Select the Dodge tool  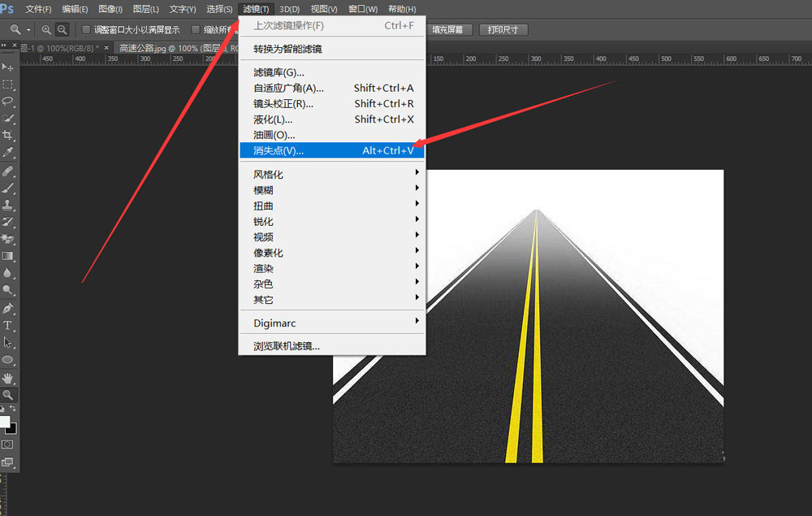pyautogui.click(x=8, y=290)
